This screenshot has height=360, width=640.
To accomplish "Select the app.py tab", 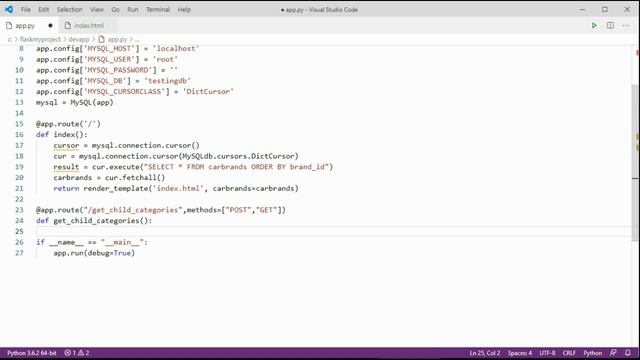I will click(25, 25).
